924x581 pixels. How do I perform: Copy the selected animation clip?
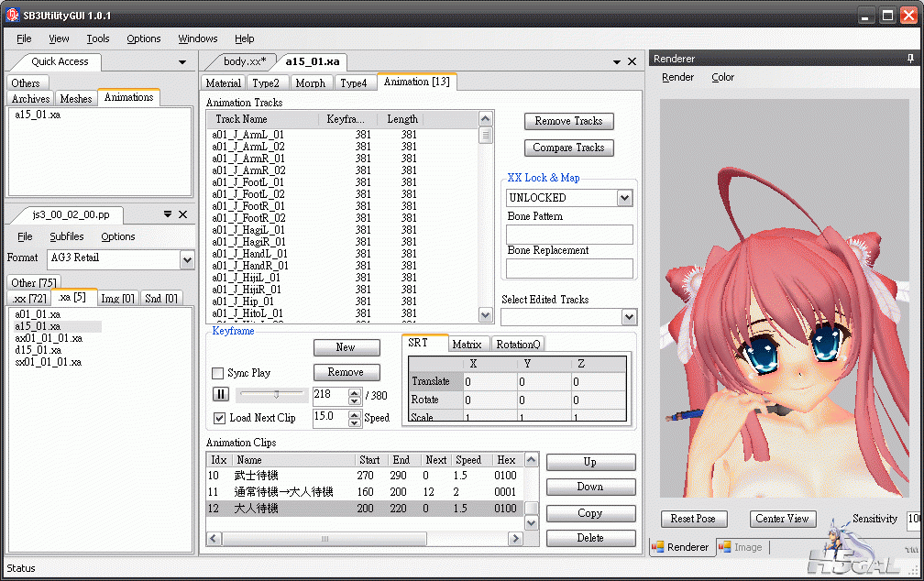pos(590,513)
